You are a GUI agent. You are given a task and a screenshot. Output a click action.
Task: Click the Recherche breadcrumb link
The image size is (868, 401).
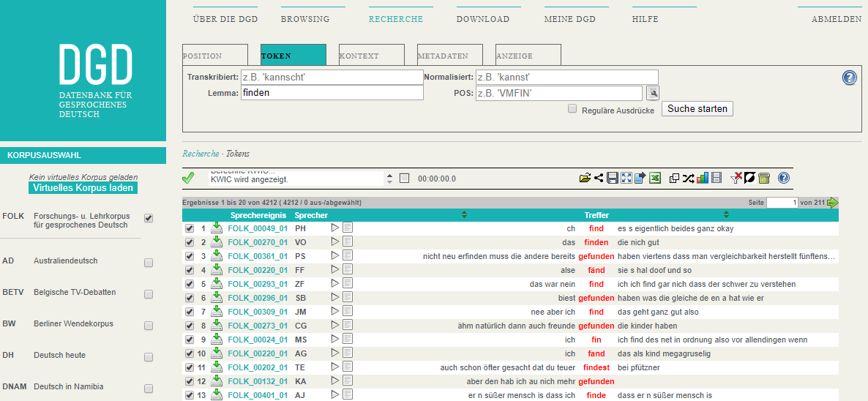point(201,154)
